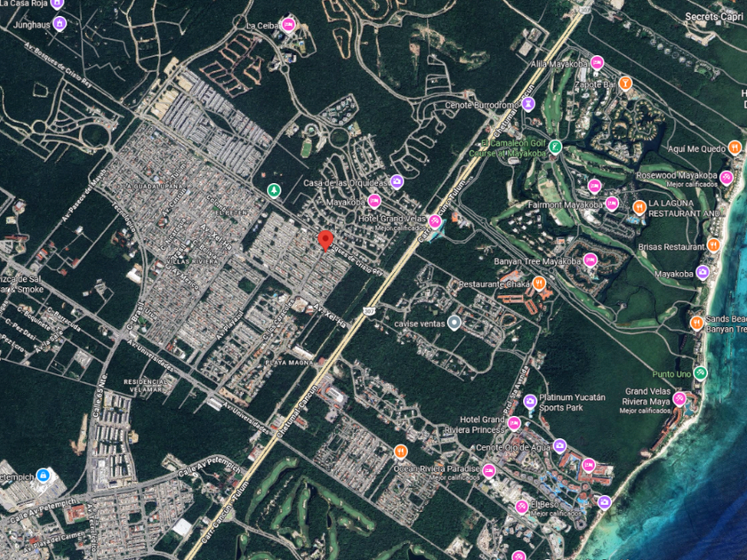Click the 'Calle 65 Nte' street label
747x560 pixels.
[x=100, y=396]
